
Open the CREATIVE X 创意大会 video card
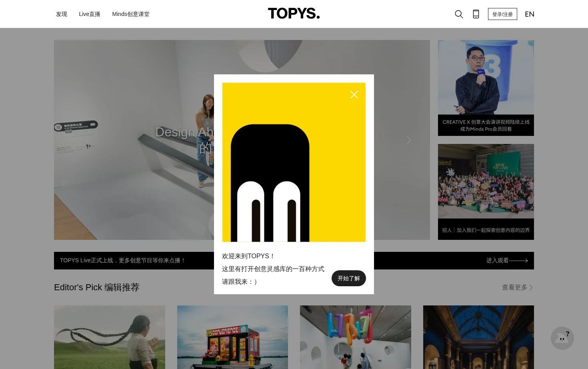point(486,88)
